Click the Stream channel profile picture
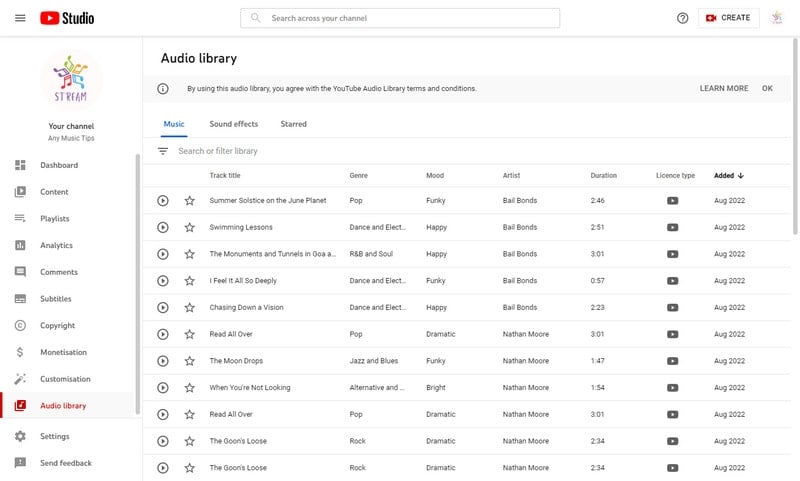 pyautogui.click(x=71, y=79)
